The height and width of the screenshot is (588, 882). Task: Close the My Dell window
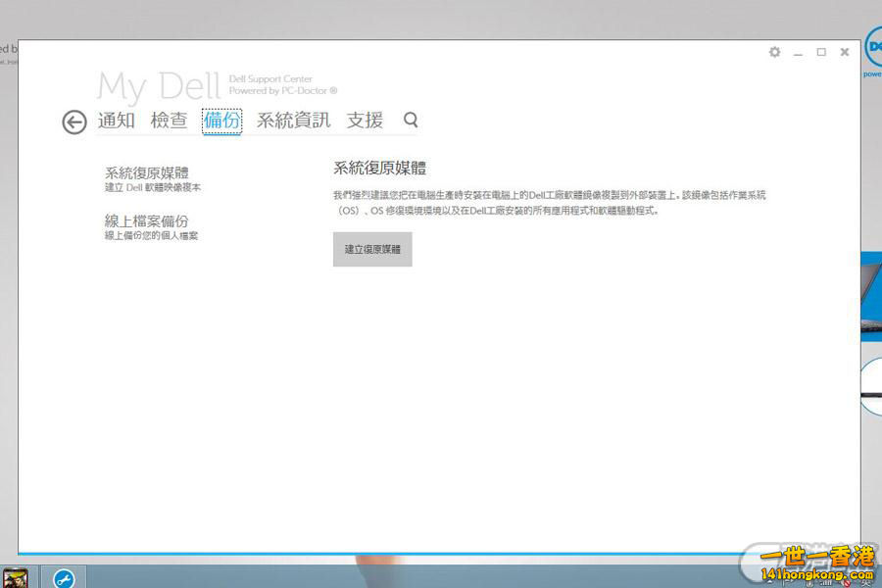[845, 52]
